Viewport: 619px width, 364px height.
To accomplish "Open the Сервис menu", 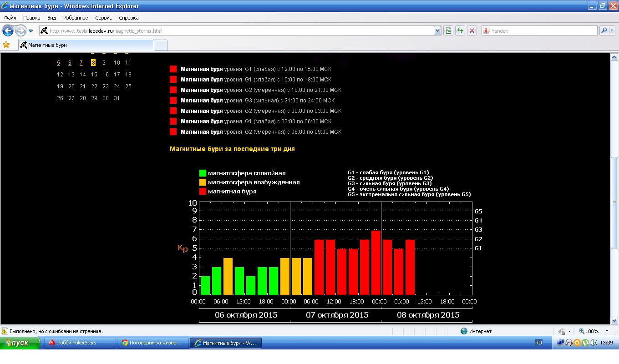I will coord(103,18).
